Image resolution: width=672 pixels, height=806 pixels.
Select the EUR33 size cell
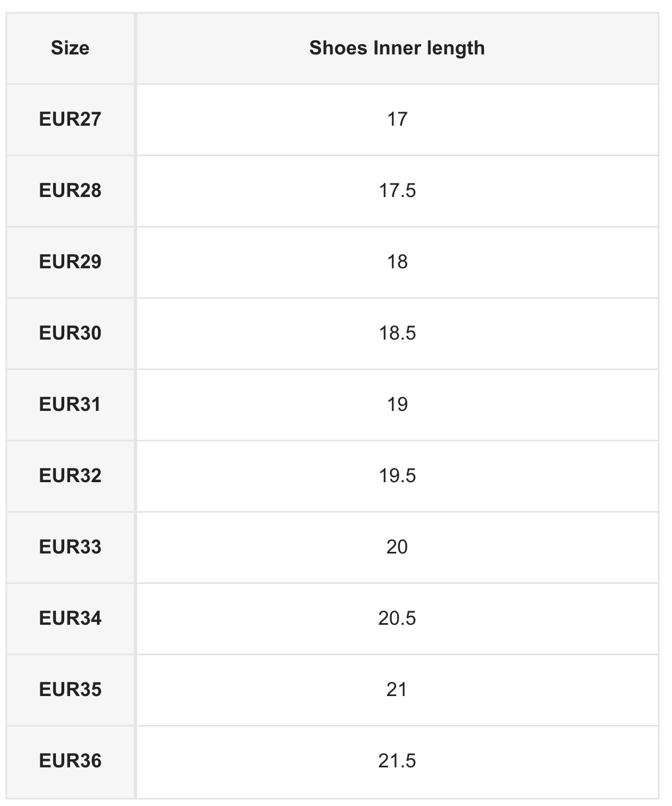[x=70, y=547]
